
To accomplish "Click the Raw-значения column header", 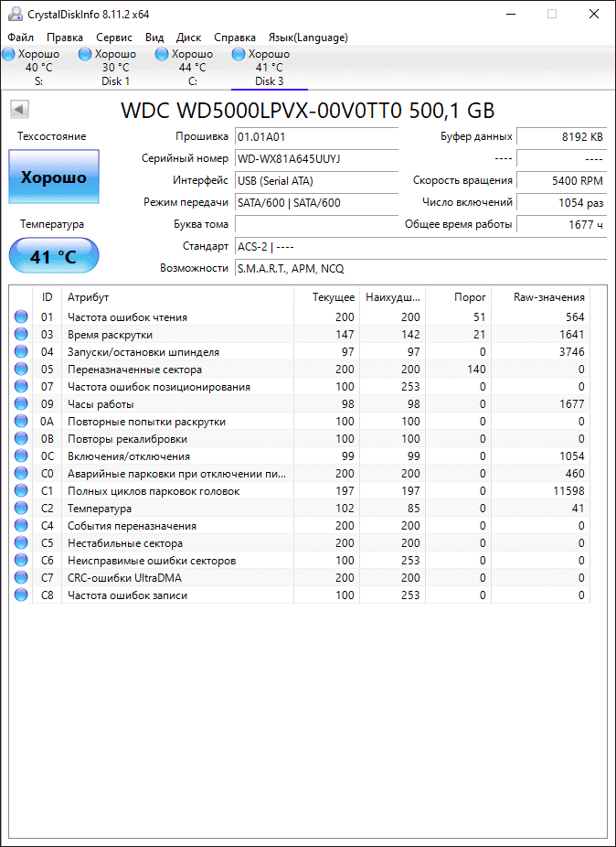I will click(540, 297).
